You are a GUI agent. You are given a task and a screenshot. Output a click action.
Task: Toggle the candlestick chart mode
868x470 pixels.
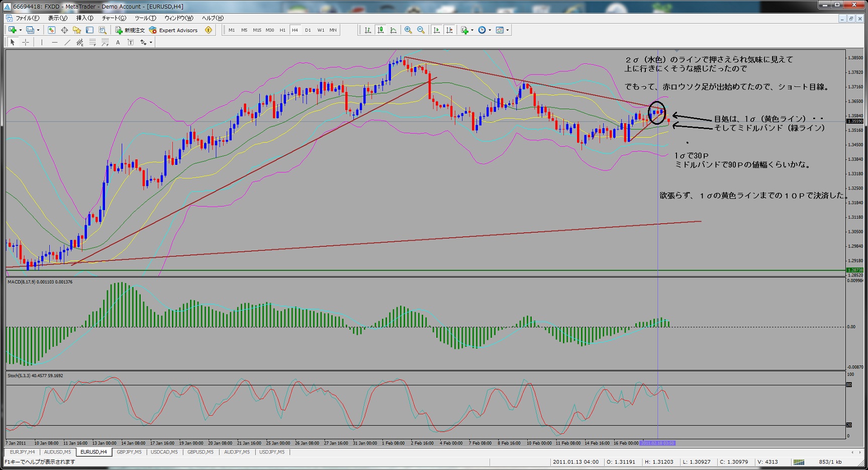[x=380, y=30]
